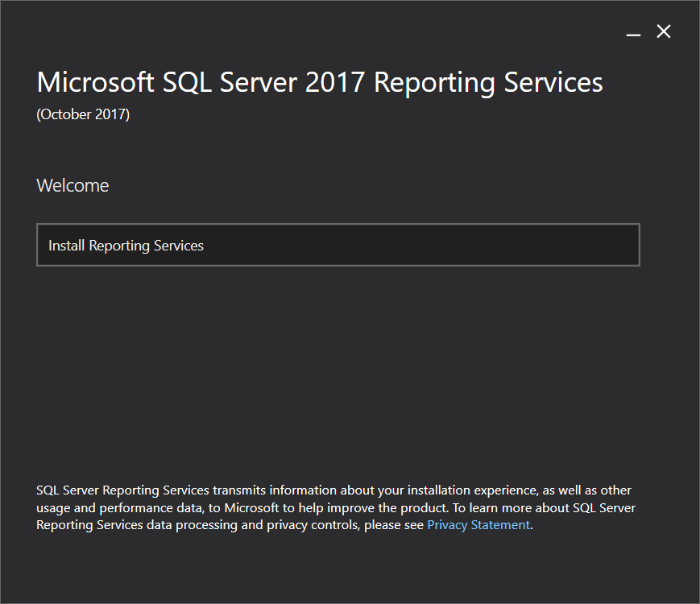
Task: Click the Microsoft SQL Server 2017 title
Action: click(x=320, y=83)
